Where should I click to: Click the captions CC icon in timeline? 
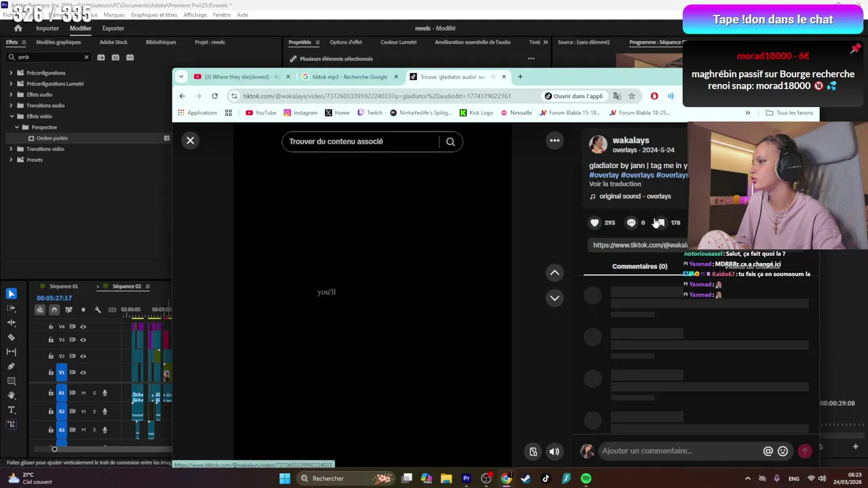112,310
